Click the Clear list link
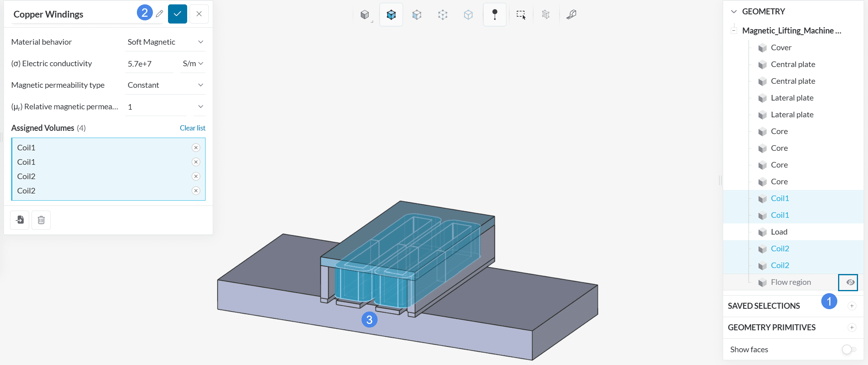Screen dimensions: 868x365 [x=192, y=128]
